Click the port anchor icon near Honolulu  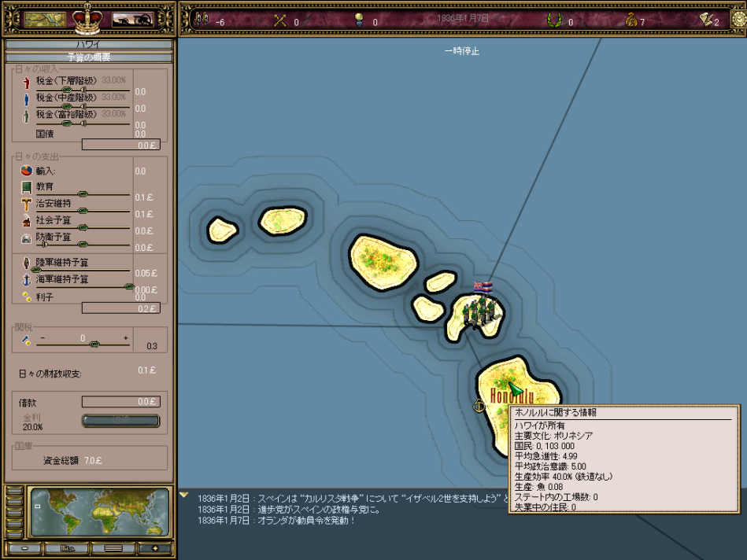click(479, 406)
